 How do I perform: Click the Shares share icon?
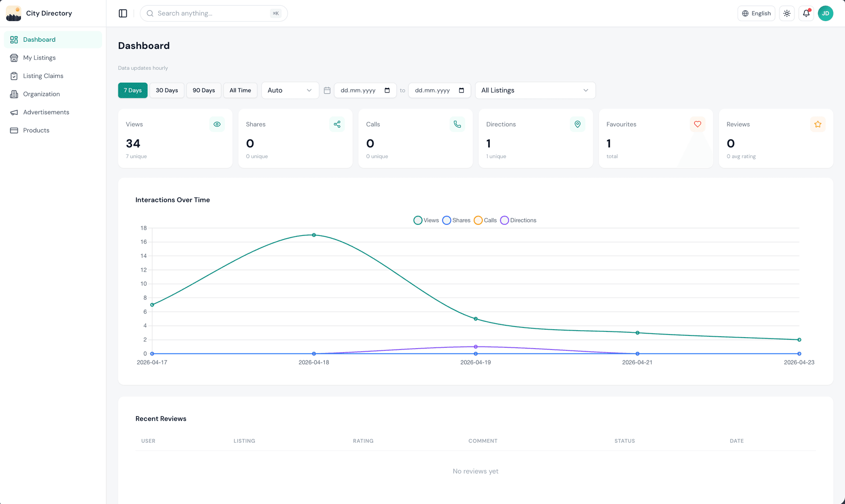tap(337, 124)
